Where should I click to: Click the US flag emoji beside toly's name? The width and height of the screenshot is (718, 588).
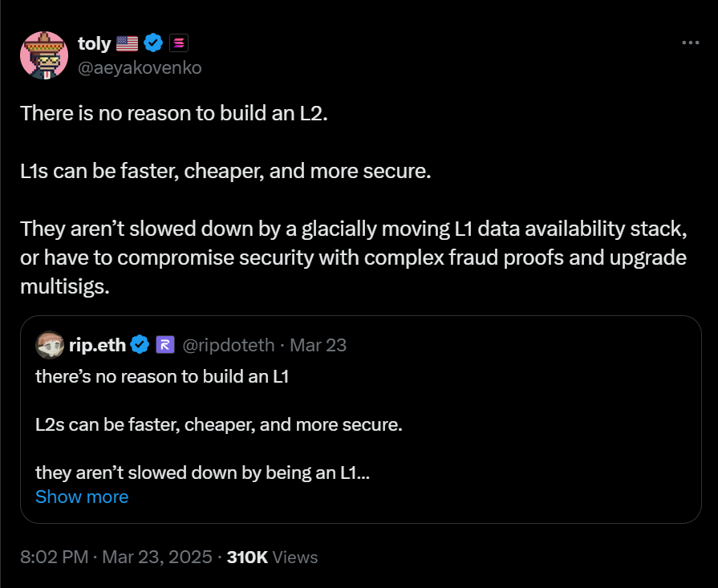[x=126, y=43]
